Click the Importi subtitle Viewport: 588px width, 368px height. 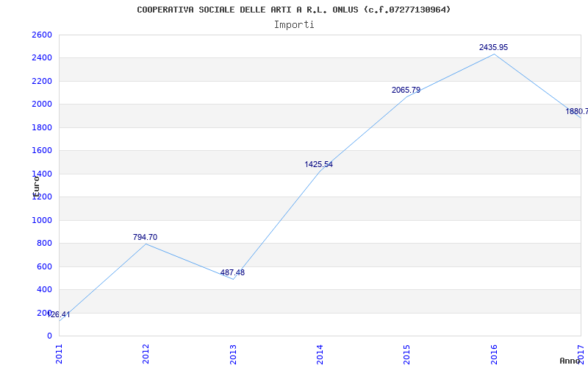pyautogui.click(x=293, y=25)
